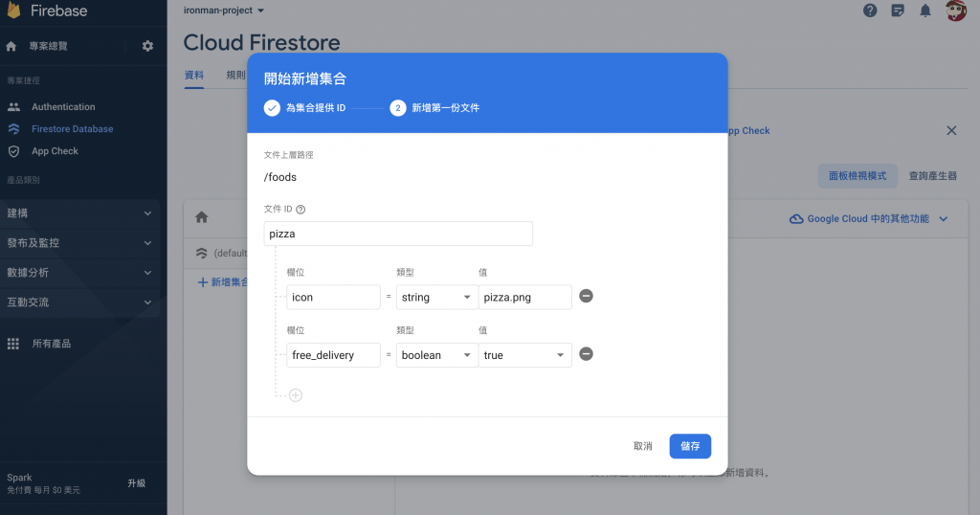Expand the 建構 sidebar section
This screenshot has height=515, width=980.
[80, 213]
